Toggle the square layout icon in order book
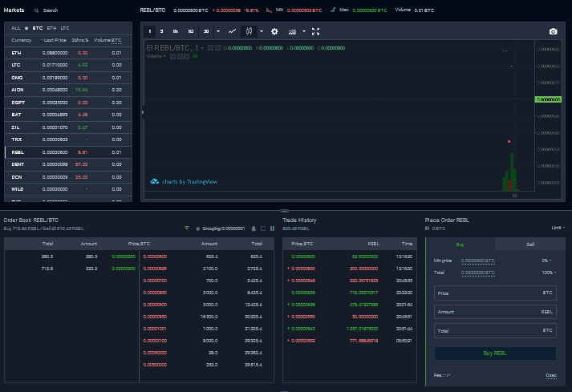The image size is (572, 392). 263,228
